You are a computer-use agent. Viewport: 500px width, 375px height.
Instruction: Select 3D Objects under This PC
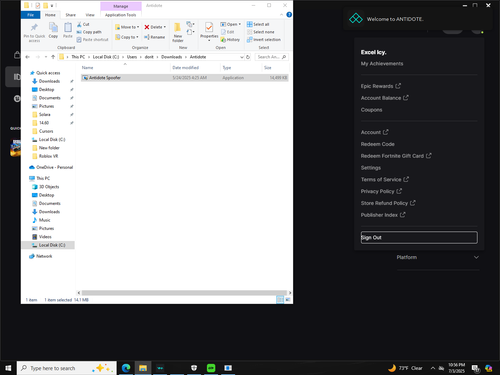(x=49, y=187)
